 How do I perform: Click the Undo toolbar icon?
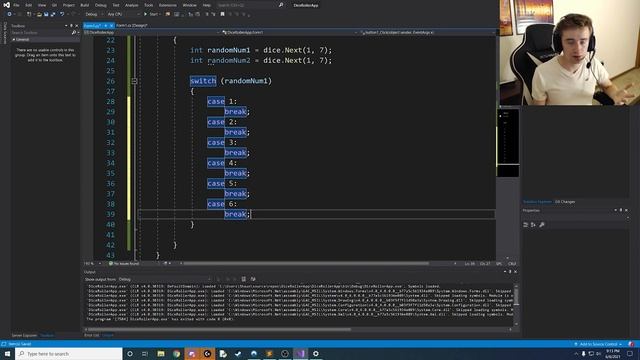pyautogui.click(x=62, y=14)
